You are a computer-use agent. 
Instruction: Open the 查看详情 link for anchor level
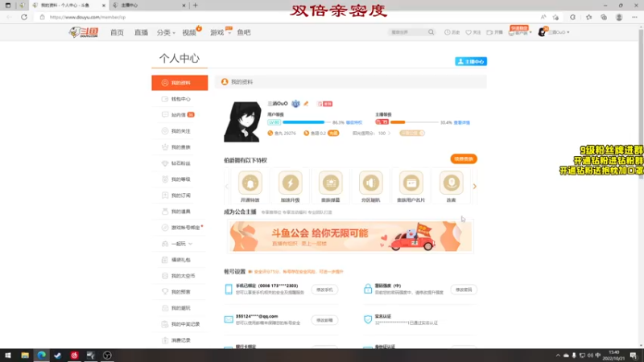[461, 123]
